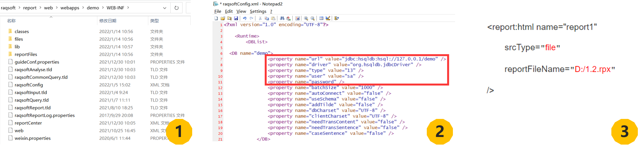Refresh the WEB-INF folder in Explorer
This screenshot has height=150, width=644.
(177, 8)
